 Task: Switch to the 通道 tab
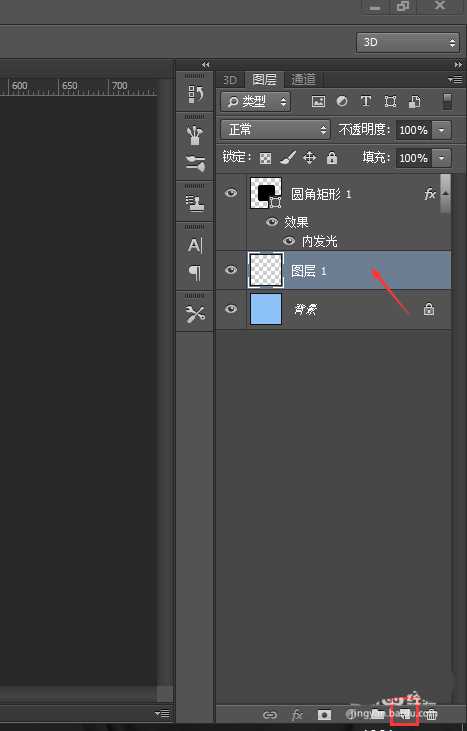[x=303, y=80]
